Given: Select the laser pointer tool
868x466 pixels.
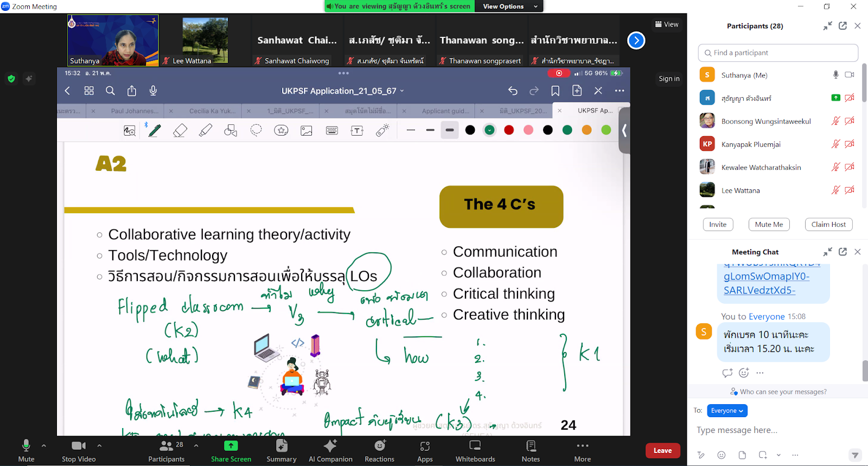Looking at the screenshot, I should (382, 130).
